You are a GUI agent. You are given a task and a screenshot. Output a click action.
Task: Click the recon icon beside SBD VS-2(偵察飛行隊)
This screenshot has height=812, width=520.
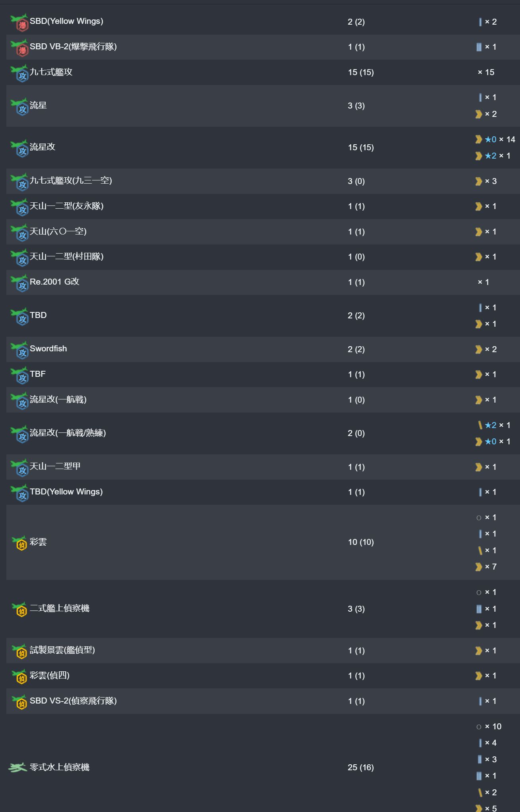[x=19, y=702]
